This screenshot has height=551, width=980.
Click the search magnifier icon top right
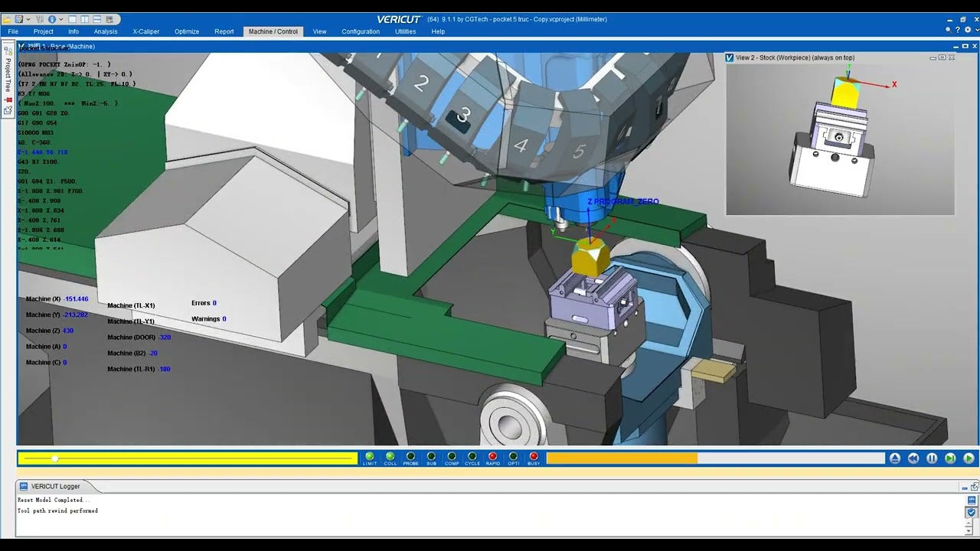point(949,30)
